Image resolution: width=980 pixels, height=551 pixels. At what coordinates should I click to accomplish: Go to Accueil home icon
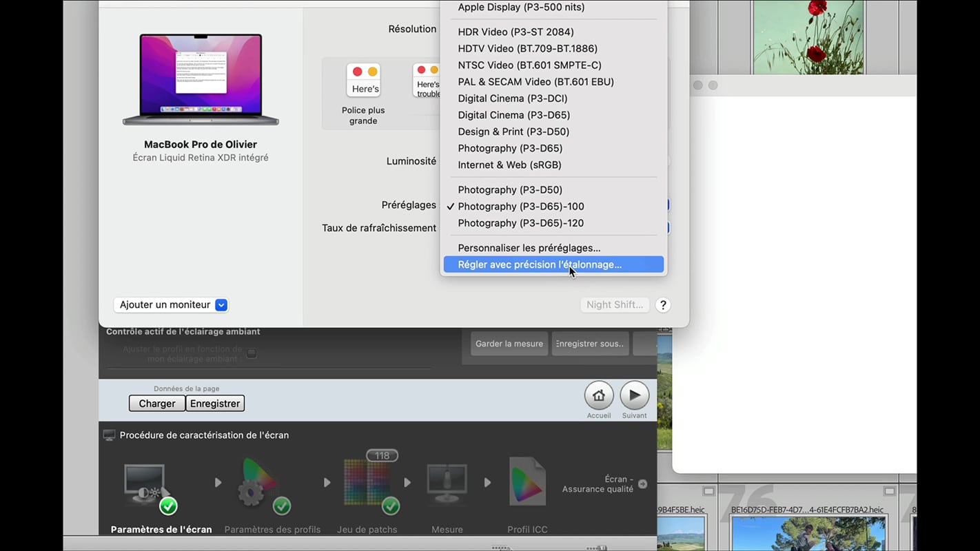click(599, 395)
